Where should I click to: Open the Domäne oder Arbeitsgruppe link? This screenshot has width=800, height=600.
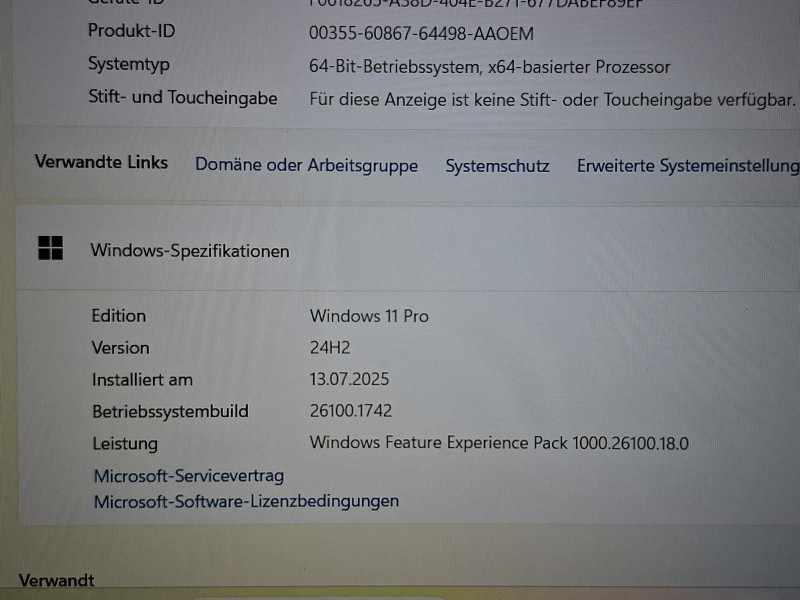307,165
